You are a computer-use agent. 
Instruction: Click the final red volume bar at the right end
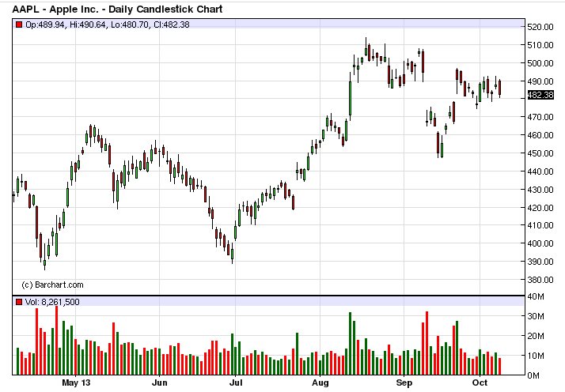click(499, 366)
